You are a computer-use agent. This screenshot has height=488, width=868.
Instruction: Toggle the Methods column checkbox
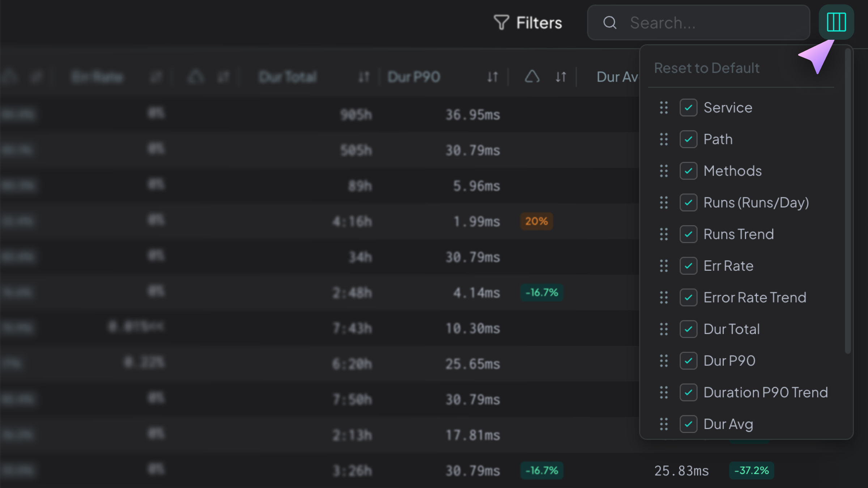(688, 171)
